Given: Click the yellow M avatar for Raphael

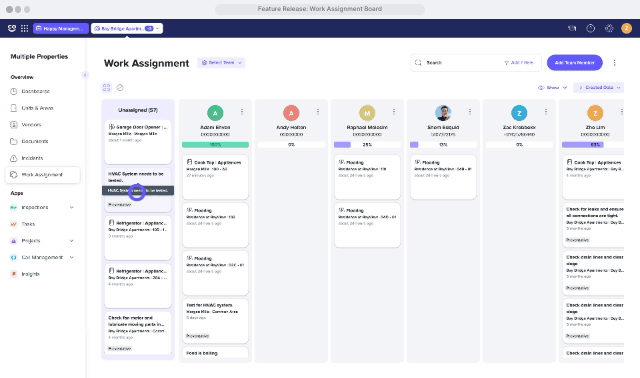Looking at the screenshot, I should click(x=367, y=113).
